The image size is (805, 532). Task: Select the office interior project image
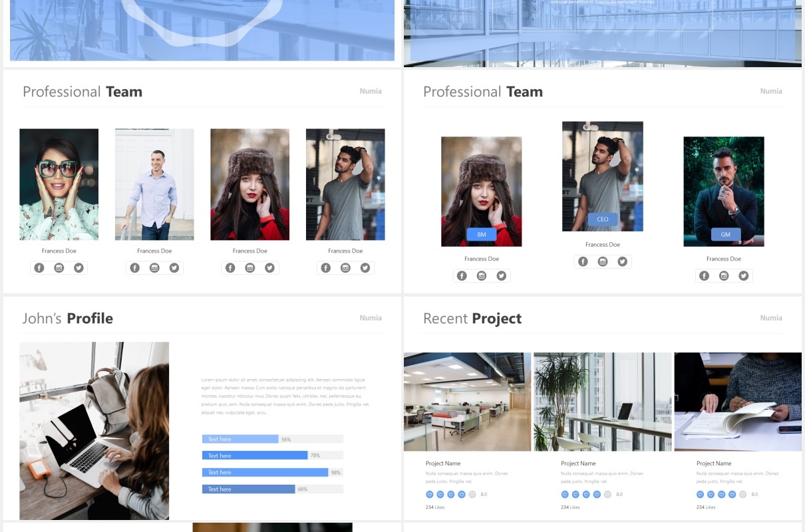coord(468,402)
